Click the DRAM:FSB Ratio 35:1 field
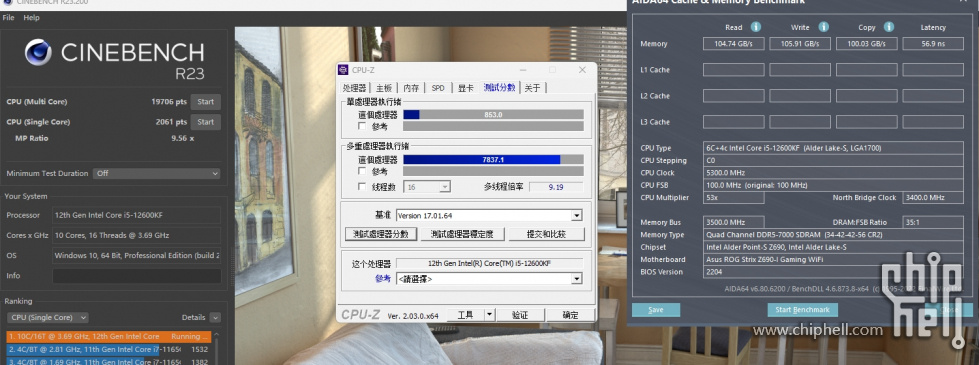Viewport: 979px width, 365px height. pos(933,223)
